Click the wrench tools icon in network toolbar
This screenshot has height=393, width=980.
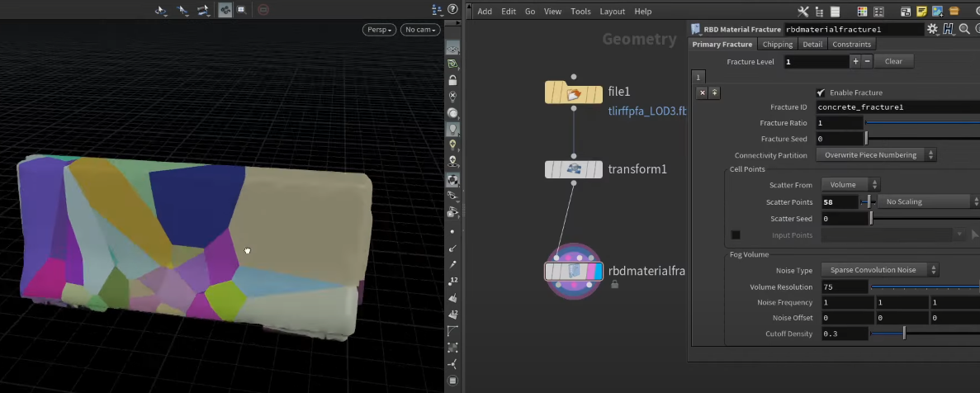click(x=803, y=11)
